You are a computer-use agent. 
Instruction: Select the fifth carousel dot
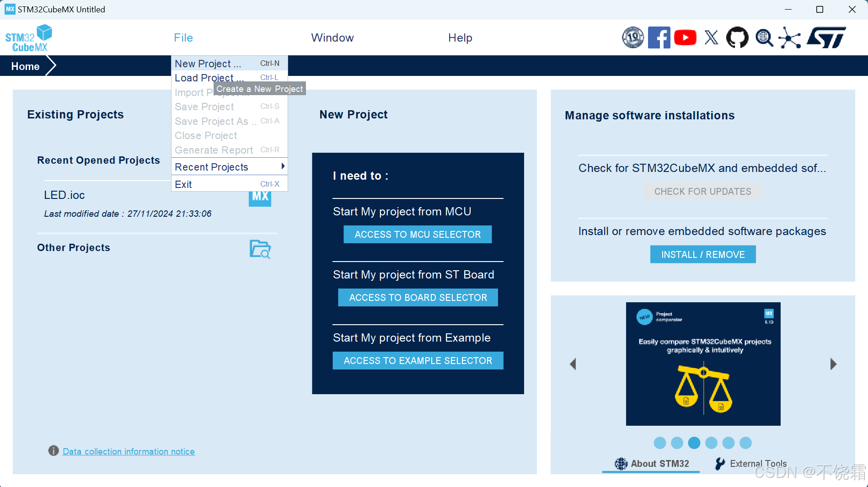point(729,443)
